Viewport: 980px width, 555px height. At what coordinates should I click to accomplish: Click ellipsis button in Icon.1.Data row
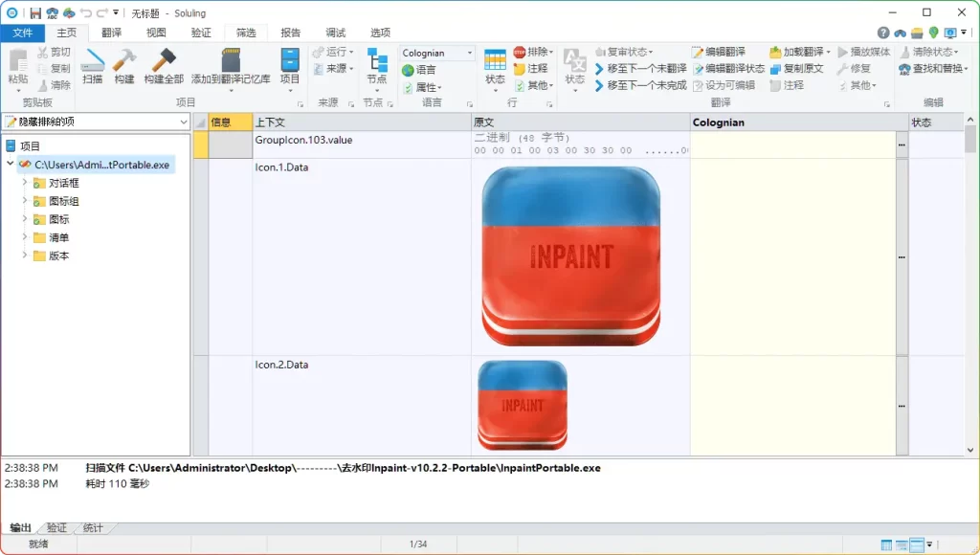(x=902, y=256)
